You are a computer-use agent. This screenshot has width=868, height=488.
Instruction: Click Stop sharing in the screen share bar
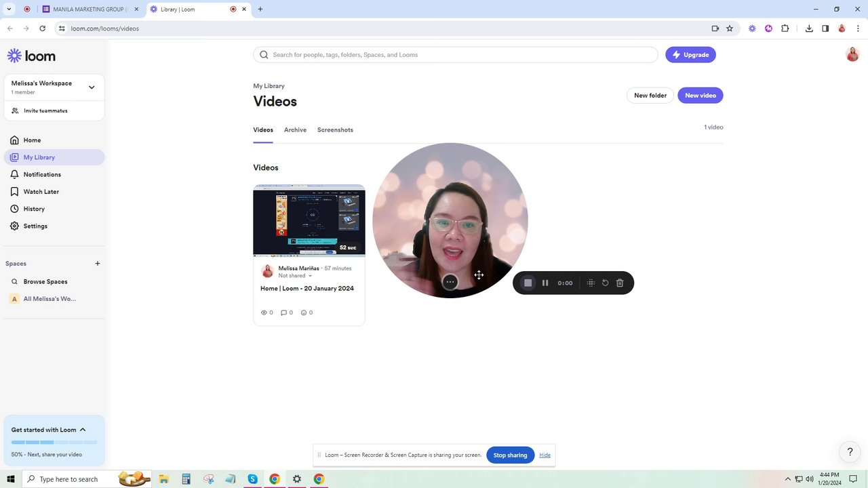click(x=510, y=455)
